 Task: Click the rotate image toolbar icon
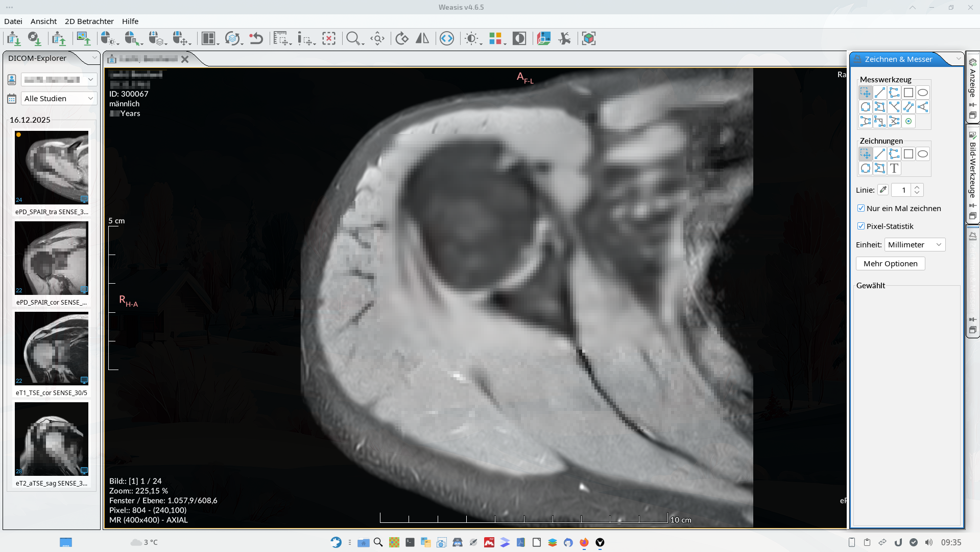click(402, 38)
